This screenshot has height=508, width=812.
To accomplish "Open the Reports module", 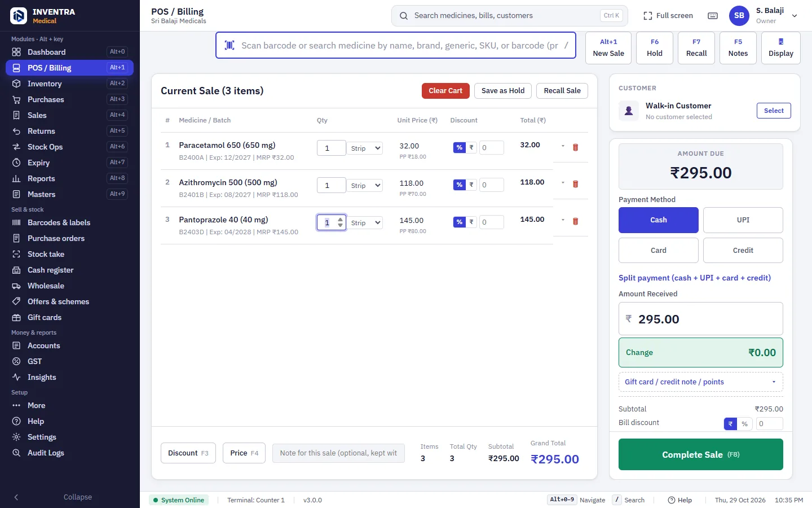I will tap(70, 178).
